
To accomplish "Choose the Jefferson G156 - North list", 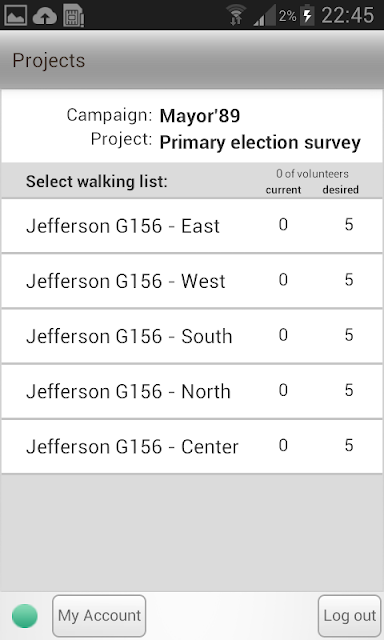I will point(192,391).
